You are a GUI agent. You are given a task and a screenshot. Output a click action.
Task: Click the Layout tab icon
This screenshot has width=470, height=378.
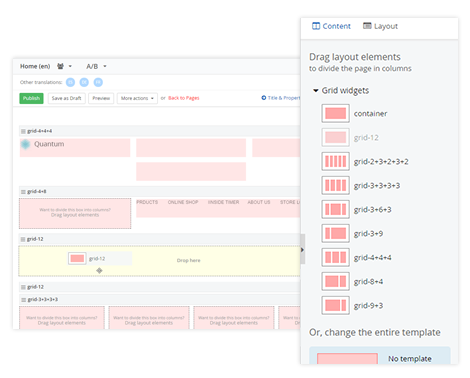367,26
